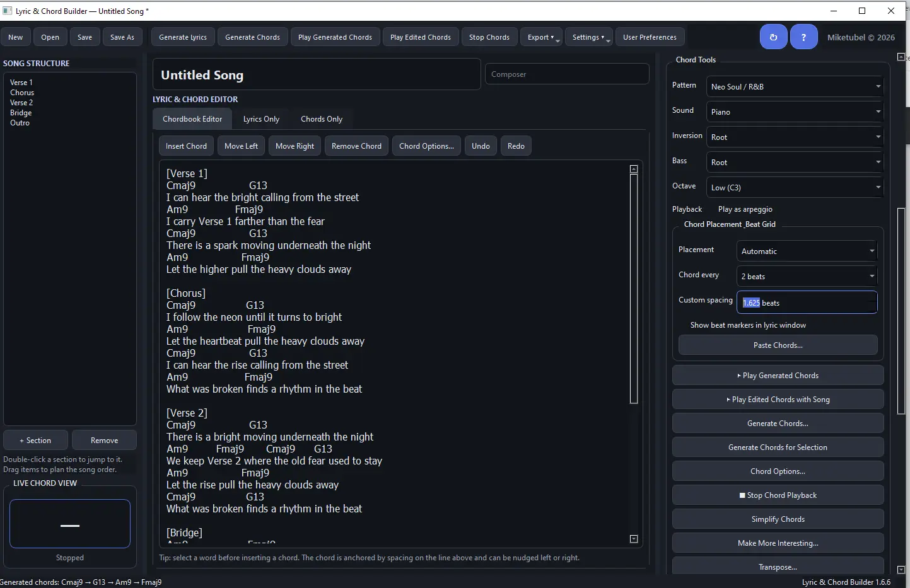Click the Custom spacing beats field

807,303
